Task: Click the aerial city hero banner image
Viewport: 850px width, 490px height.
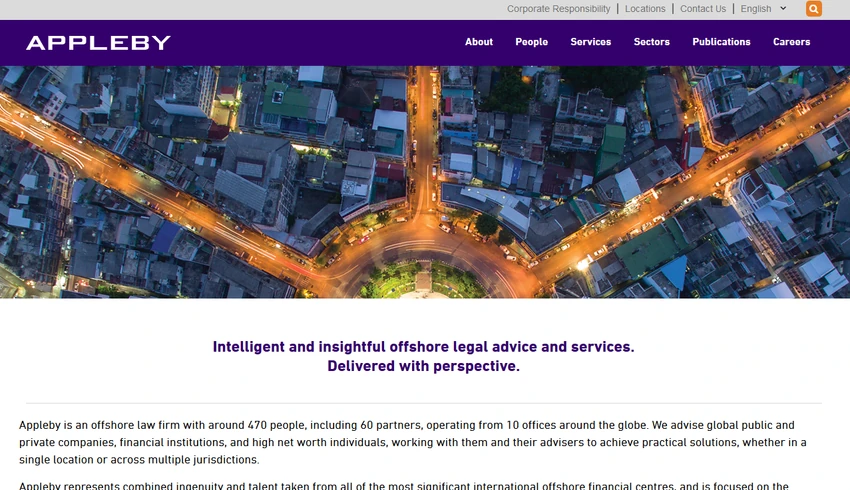Action: [x=425, y=182]
